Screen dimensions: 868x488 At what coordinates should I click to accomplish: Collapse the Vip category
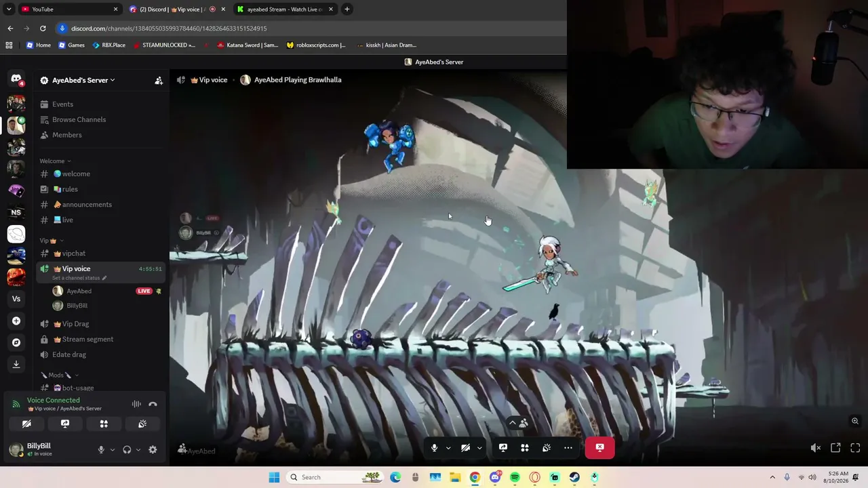click(x=52, y=241)
